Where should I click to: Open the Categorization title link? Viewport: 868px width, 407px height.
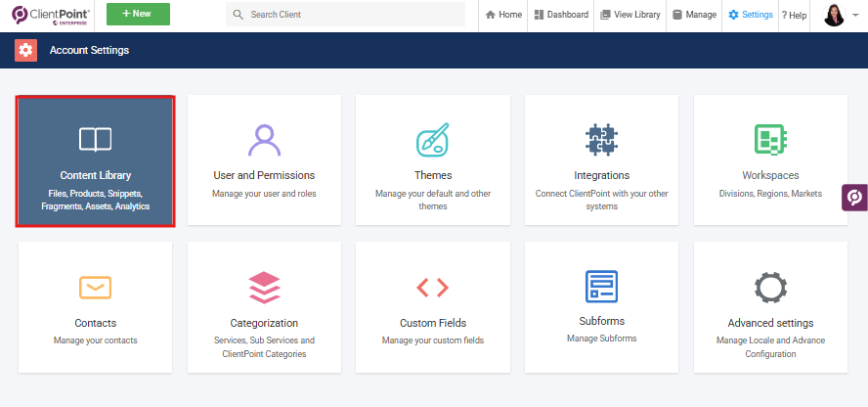tap(264, 323)
